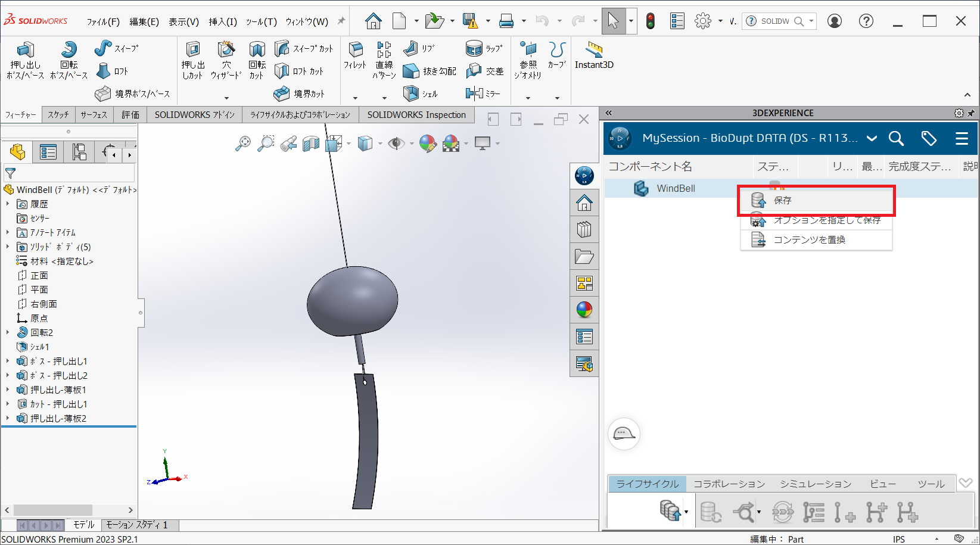Screen dimensions: 980x545
Task: Select the モーション スタディ 1 tab
Action: [x=139, y=525]
